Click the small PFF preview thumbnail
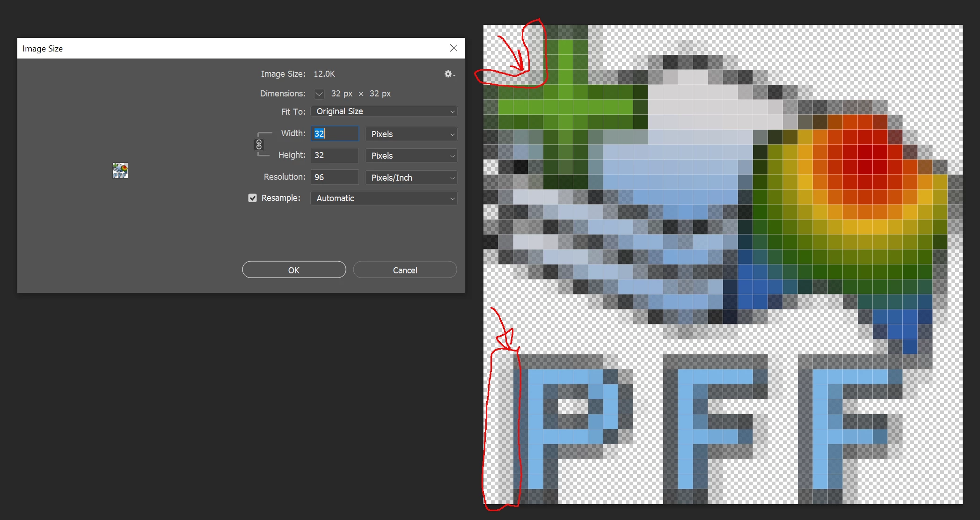Image resolution: width=980 pixels, height=520 pixels. click(x=120, y=171)
